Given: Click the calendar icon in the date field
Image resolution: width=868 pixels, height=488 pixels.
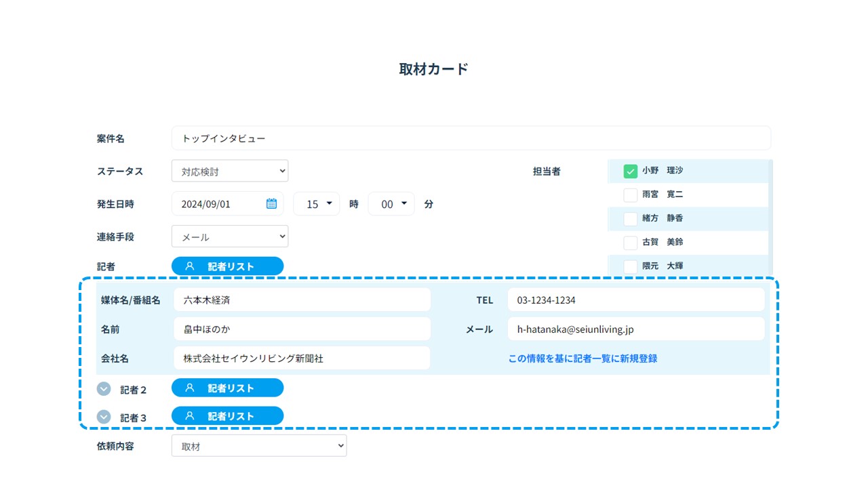Looking at the screenshot, I should click(271, 203).
